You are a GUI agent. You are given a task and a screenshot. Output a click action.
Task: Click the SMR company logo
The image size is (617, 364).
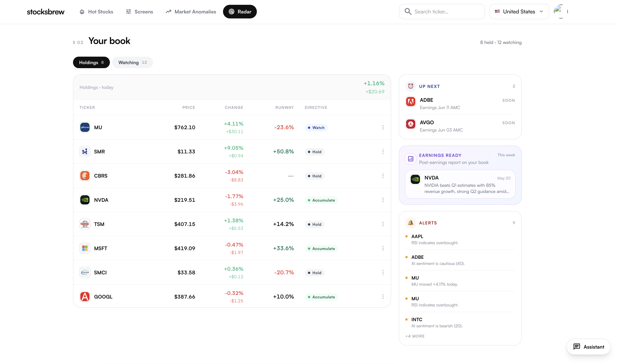coord(85,152)
